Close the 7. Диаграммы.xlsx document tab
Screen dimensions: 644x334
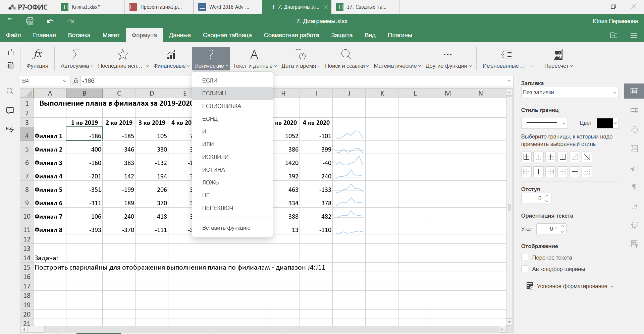tap(325, 7)
